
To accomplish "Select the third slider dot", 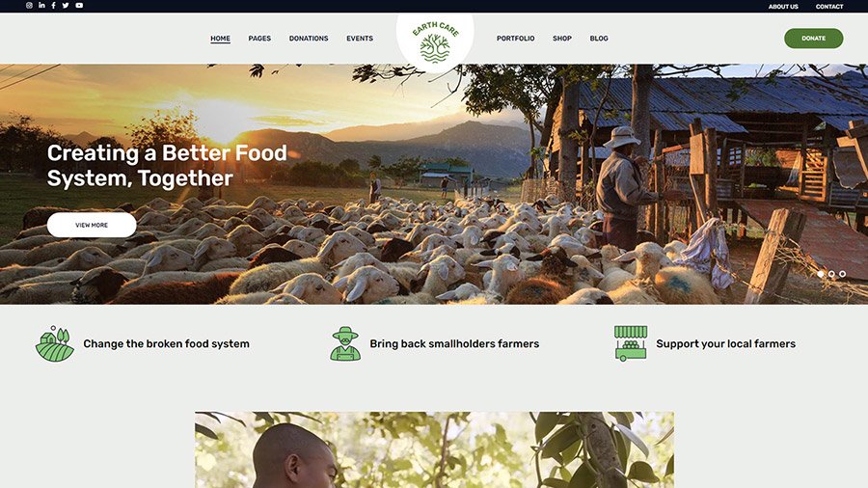I will [x=843, y=274].
